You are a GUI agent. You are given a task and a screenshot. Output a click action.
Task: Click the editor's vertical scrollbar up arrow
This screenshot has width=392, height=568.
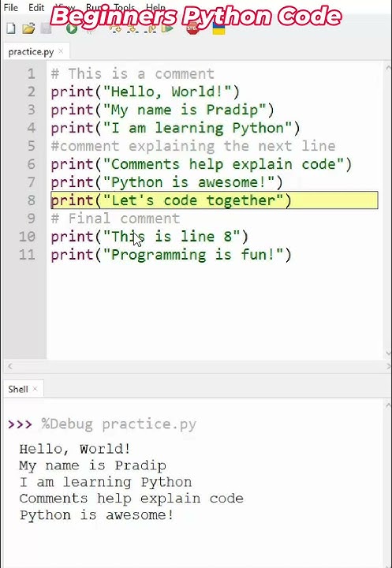pos(388,68)
